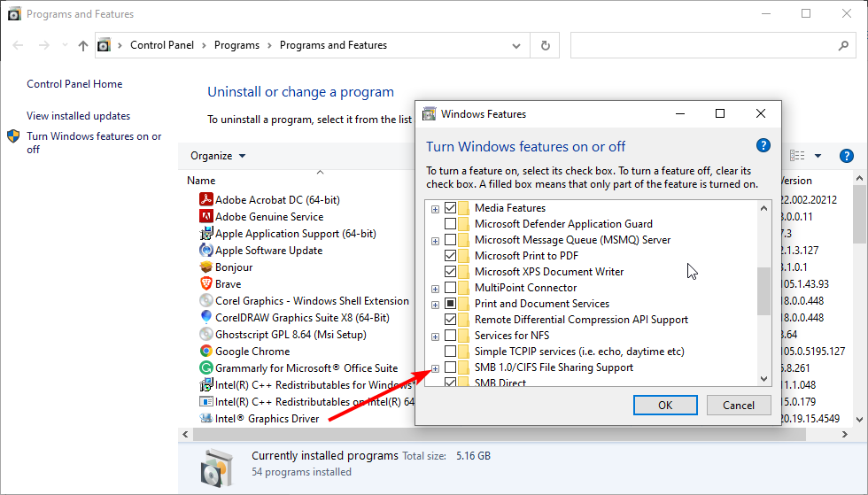Click Programs in the breadcrumb path
The image size is (868, 495).
[237, 45]
